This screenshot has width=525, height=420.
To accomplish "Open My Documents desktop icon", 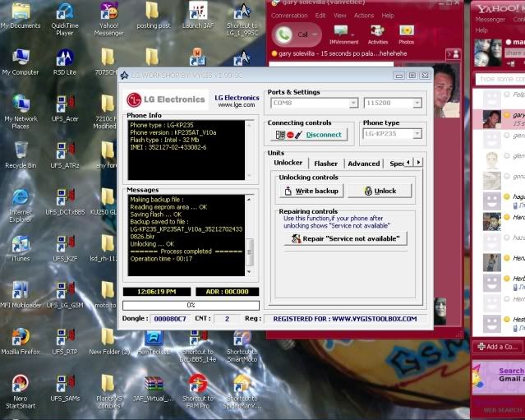I will click(21, 15).
